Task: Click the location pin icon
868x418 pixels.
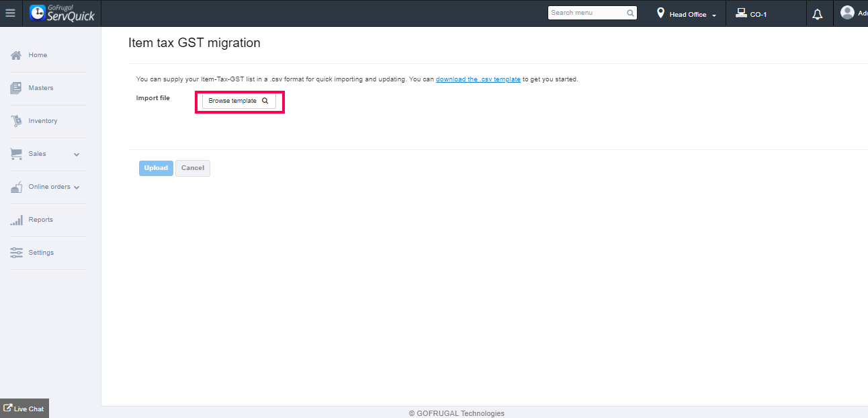Action: click(660, 13)
